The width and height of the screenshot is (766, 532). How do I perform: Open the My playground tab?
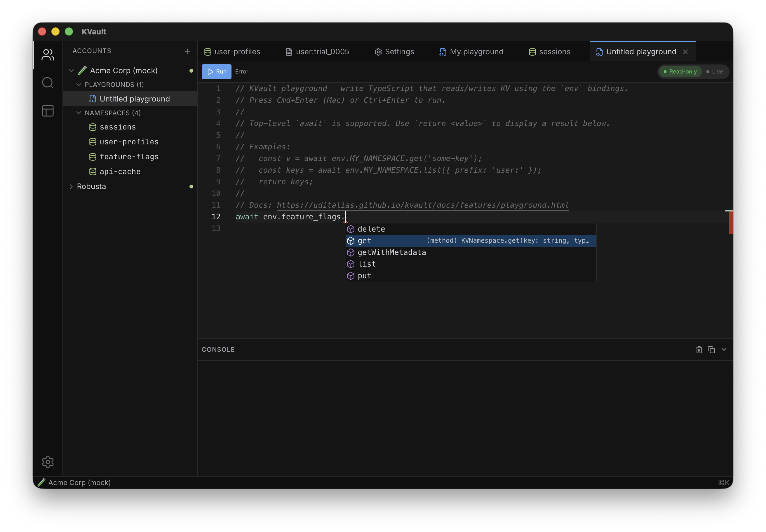(x=477, y=51)
